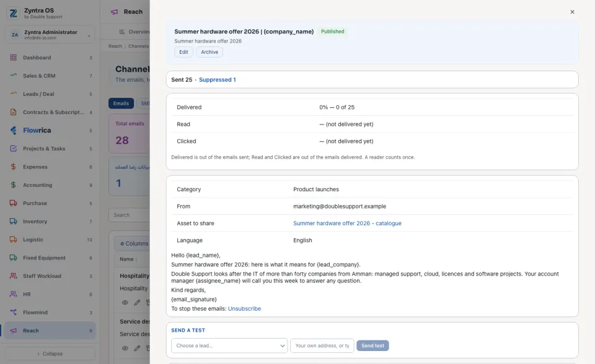
Task: Click the Zyntra OS logo
Action: (x=13, y=13)
